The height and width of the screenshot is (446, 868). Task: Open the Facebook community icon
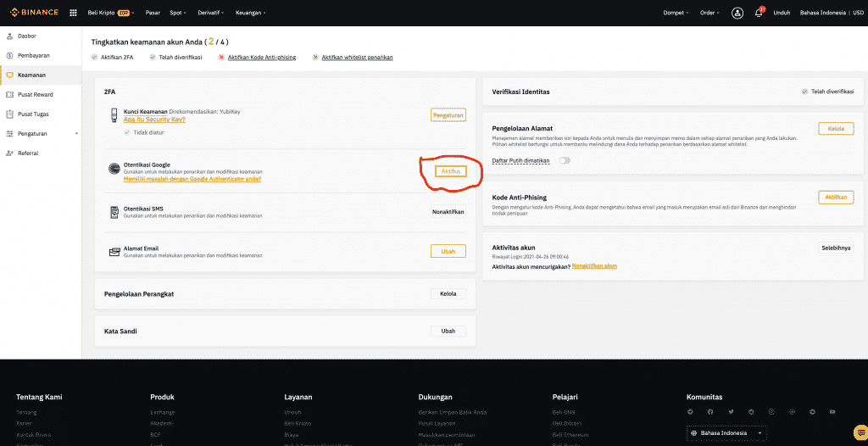(x=710, y=412)
